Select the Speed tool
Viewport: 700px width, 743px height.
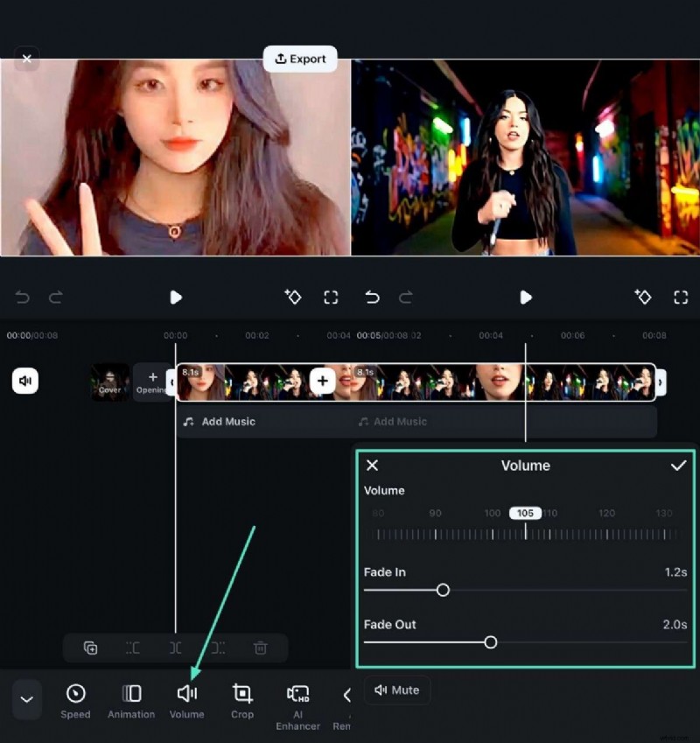coord(75,699)
